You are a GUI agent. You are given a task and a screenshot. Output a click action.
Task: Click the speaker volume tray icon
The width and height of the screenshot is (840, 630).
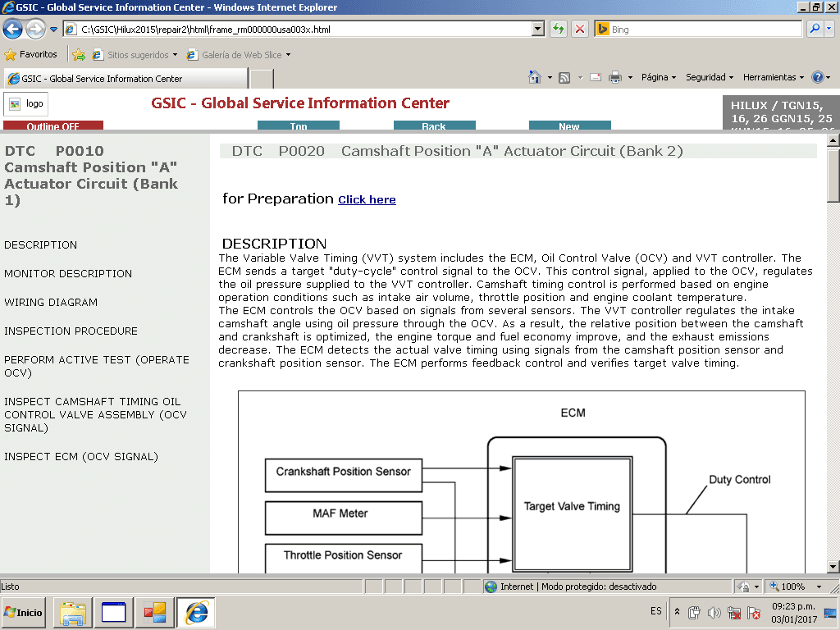(x=714, y=612)
